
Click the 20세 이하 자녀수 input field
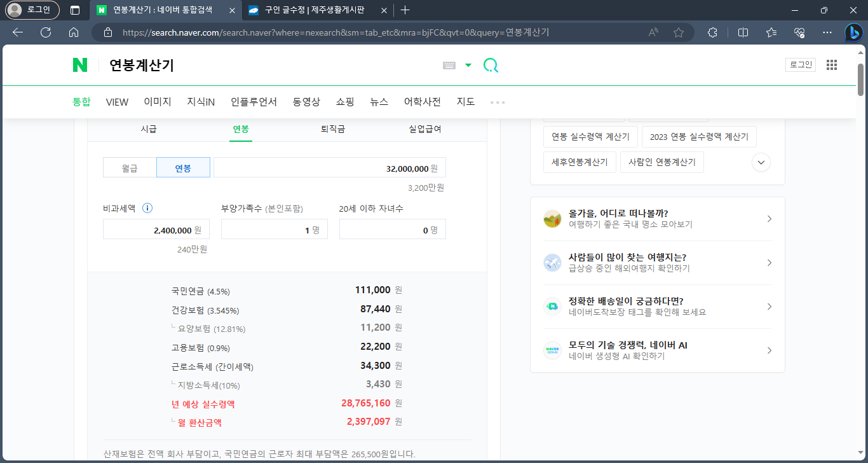click(x=393, y=230)
